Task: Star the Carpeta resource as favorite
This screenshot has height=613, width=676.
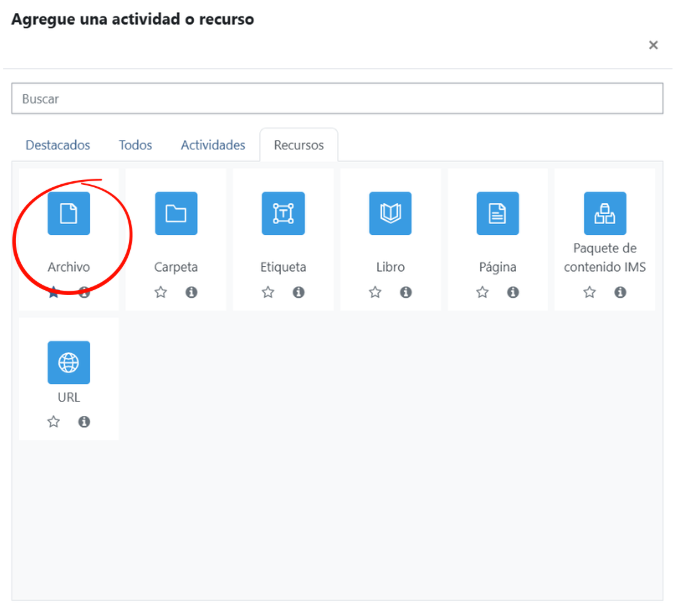Action: (161, 292)
